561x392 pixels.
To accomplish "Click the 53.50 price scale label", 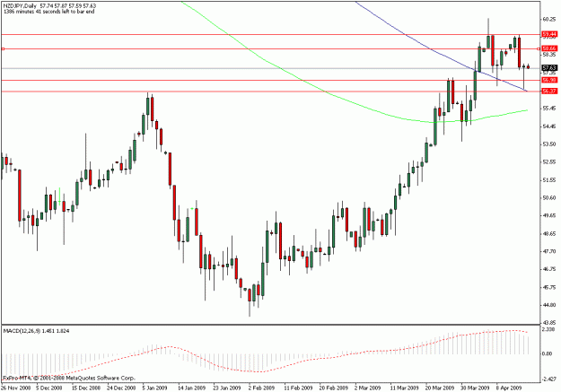I will [x=549, y=144].
